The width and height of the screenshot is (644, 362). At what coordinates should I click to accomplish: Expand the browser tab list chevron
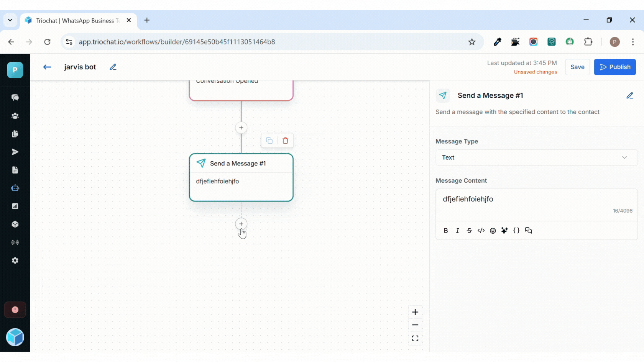pos(10,20)
